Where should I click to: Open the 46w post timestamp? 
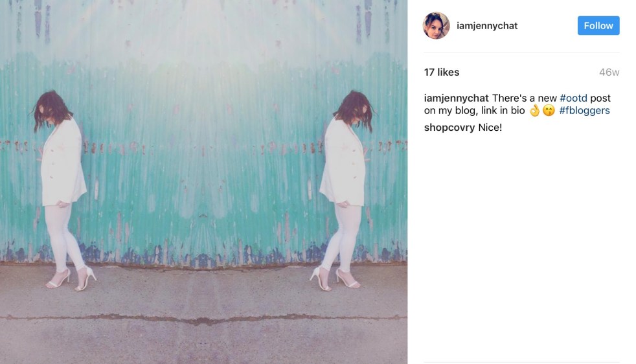(609, 73)
